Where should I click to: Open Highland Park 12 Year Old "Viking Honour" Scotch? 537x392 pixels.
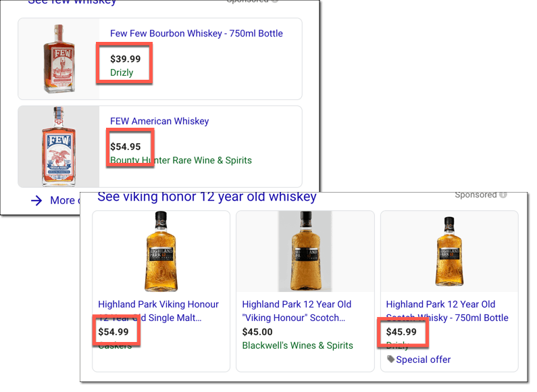point(297,311)
